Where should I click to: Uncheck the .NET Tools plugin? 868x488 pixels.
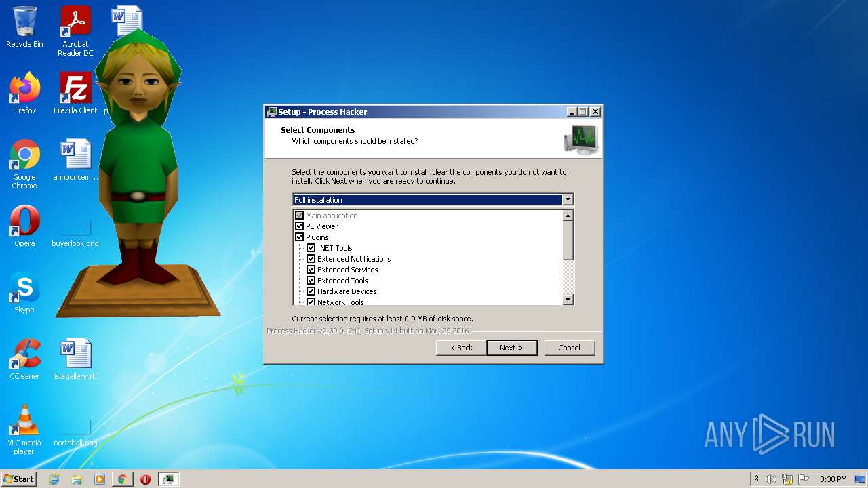pos(311,248)
